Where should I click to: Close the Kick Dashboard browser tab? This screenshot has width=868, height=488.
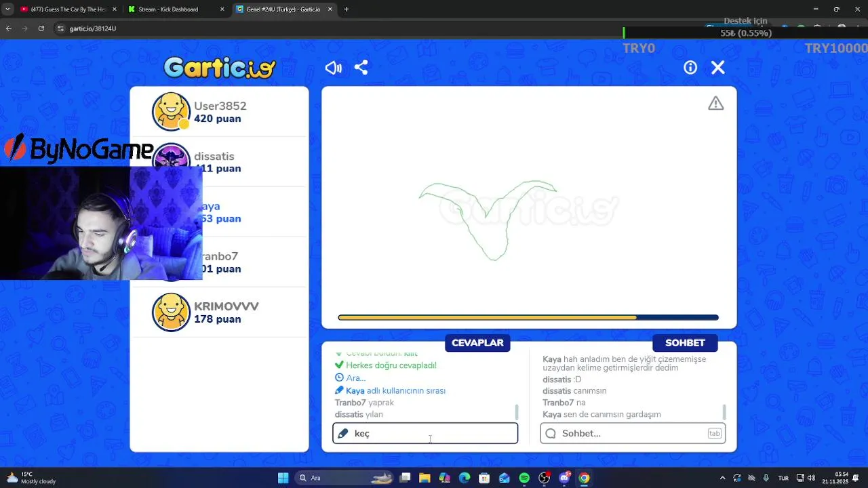click(222, 9)
